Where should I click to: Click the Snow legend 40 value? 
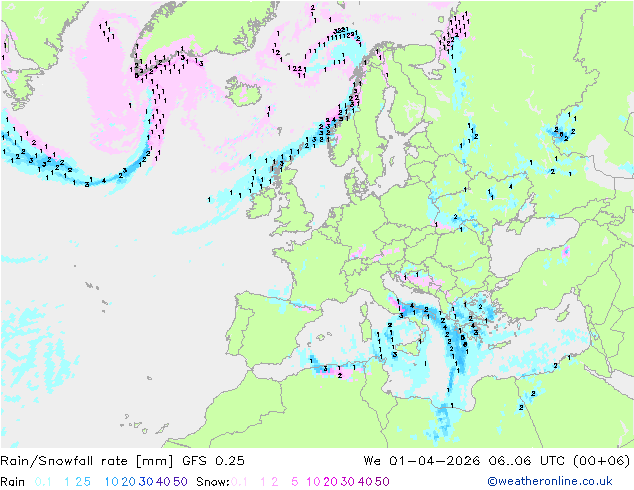(365, 482)
